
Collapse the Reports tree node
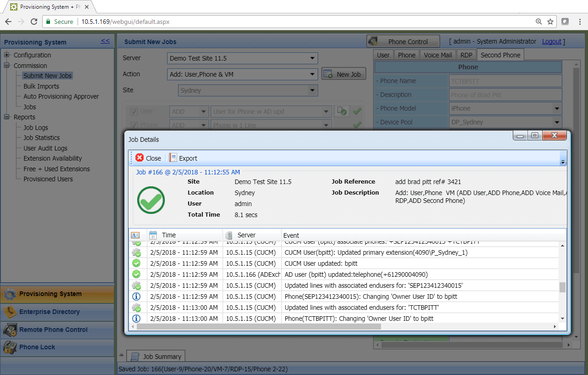click(x=7, y=117)
